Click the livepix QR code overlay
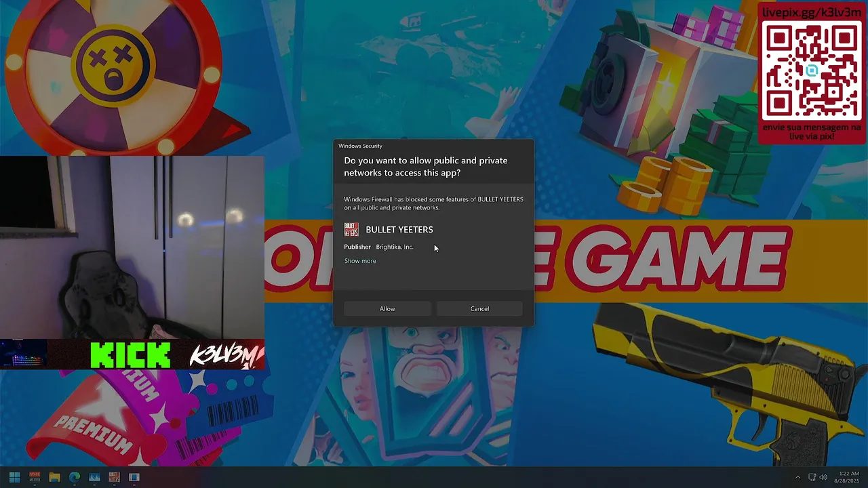This screenshot has width=868, height=488. coord(812,71)
